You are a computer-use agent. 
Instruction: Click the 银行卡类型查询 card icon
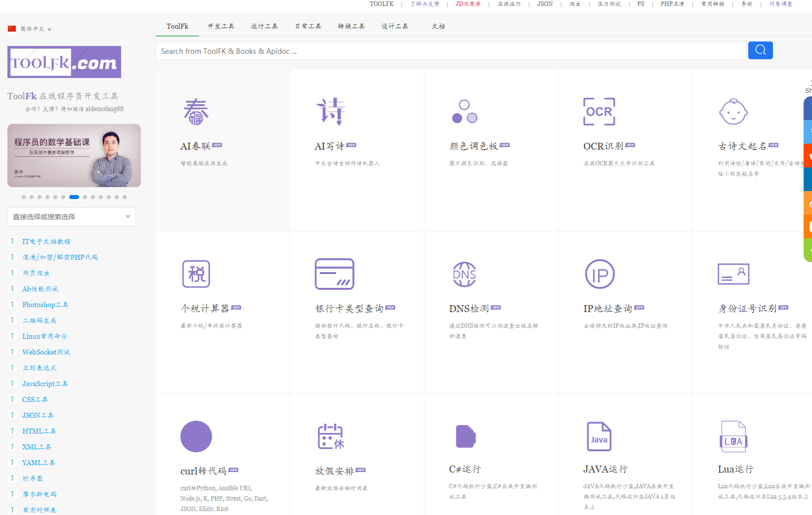point(335,274)
